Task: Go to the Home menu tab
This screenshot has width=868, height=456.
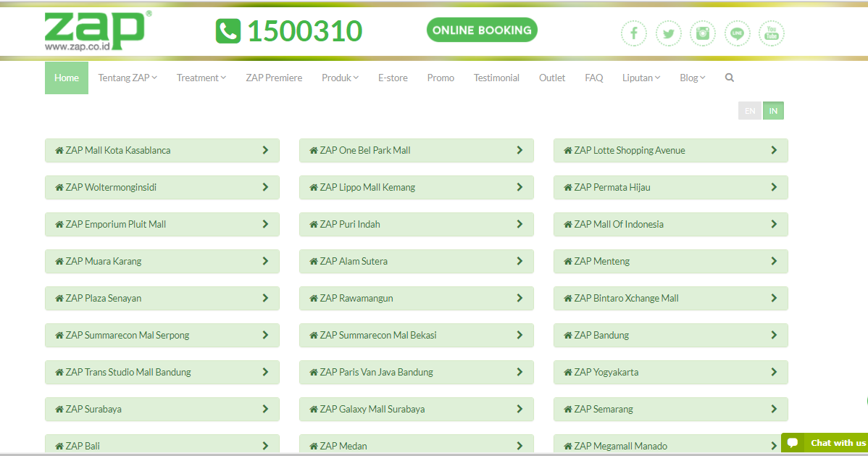Action: click(67, 78)
